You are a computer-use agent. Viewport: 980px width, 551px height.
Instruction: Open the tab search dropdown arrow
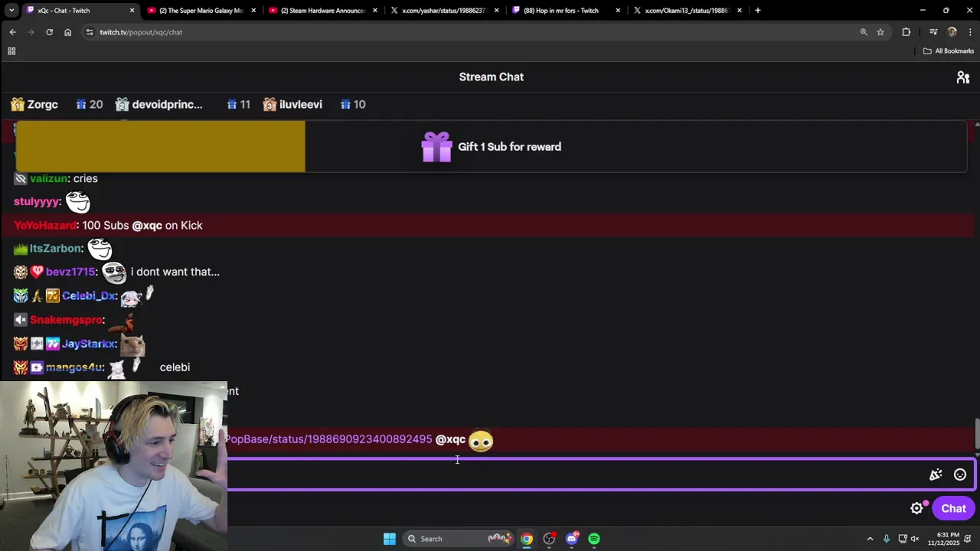click(11, 11)
